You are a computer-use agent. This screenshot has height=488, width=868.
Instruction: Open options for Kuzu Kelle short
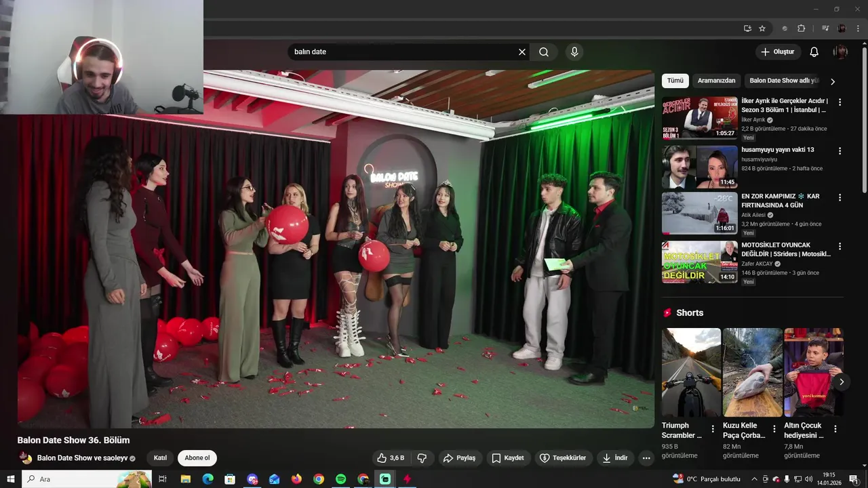coord(774,429)
